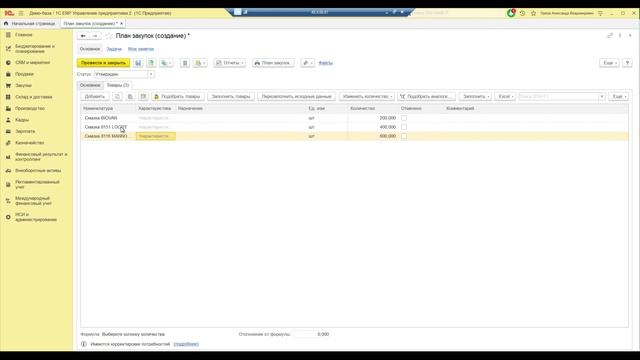Switch to the Товары (3) tab
Viewport: 640px width, 360px height.
[x=118, y=85]
